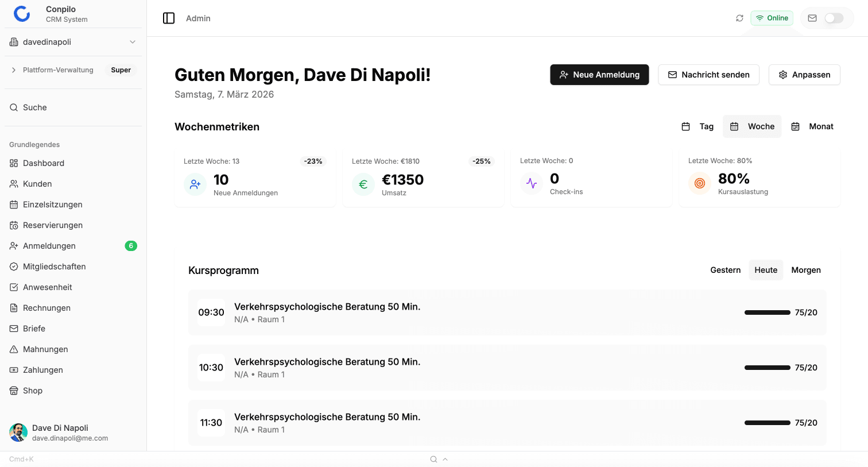This screenshot has width=868, height=467.
Task: Click the search icon in bottom bar
Action: point(434,459)
